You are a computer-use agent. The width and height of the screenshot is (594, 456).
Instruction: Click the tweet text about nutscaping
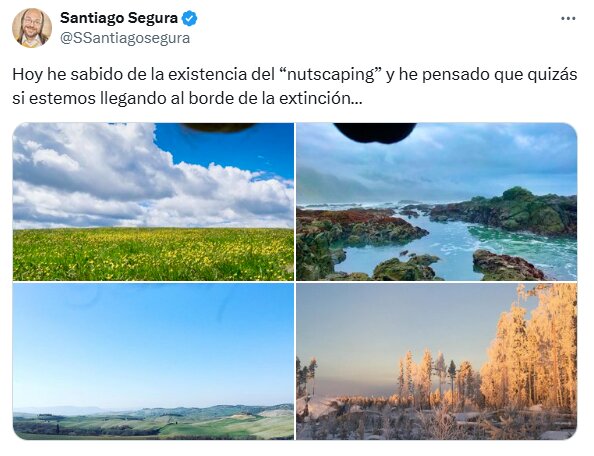pos(295,86)
